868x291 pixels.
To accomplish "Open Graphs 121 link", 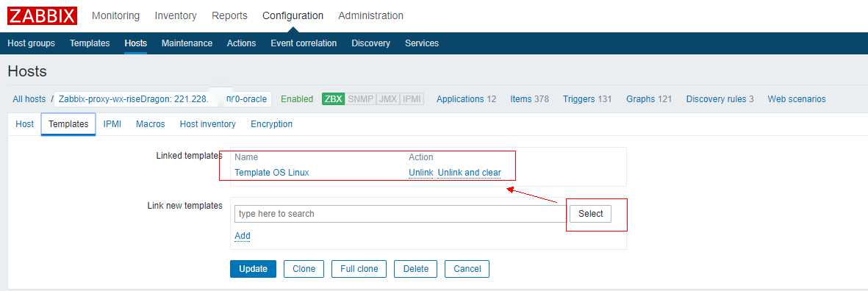I will [649, 99].
